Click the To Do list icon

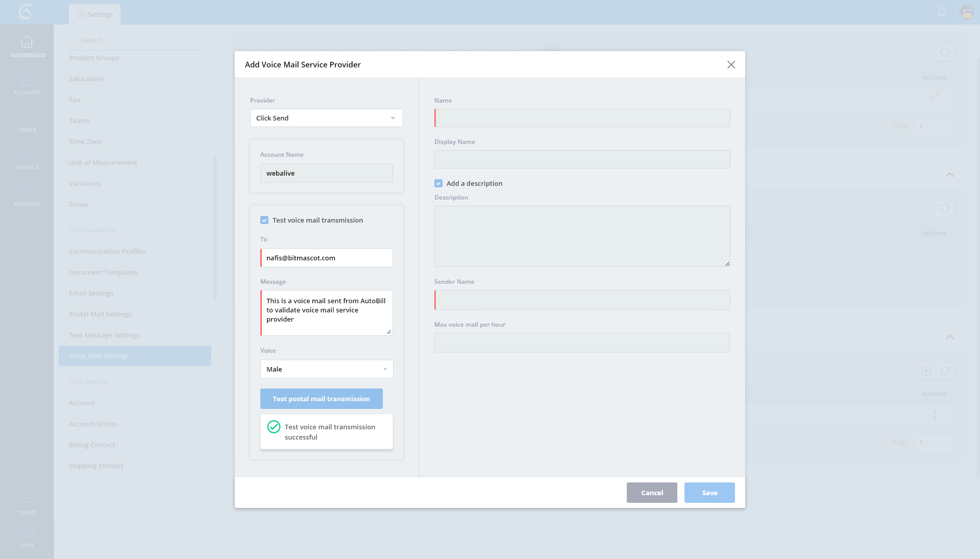click(27, 499)
